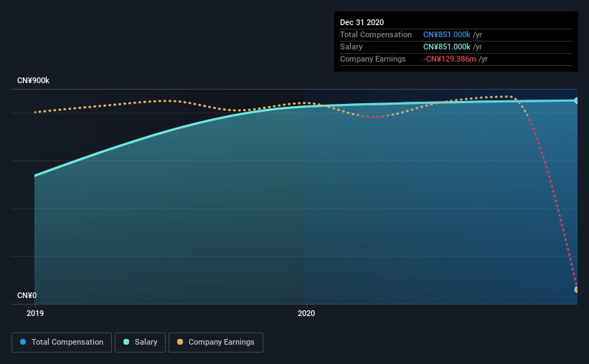Click the CN¥0 y-axis label
This screenshot has width=589, height=364.
click(x=27, y=296)
